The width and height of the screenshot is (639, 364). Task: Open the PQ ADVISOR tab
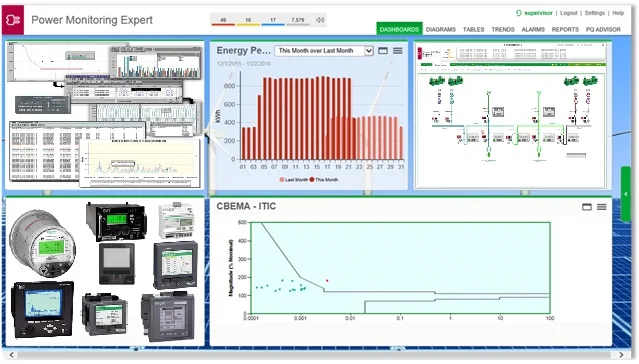603,29
